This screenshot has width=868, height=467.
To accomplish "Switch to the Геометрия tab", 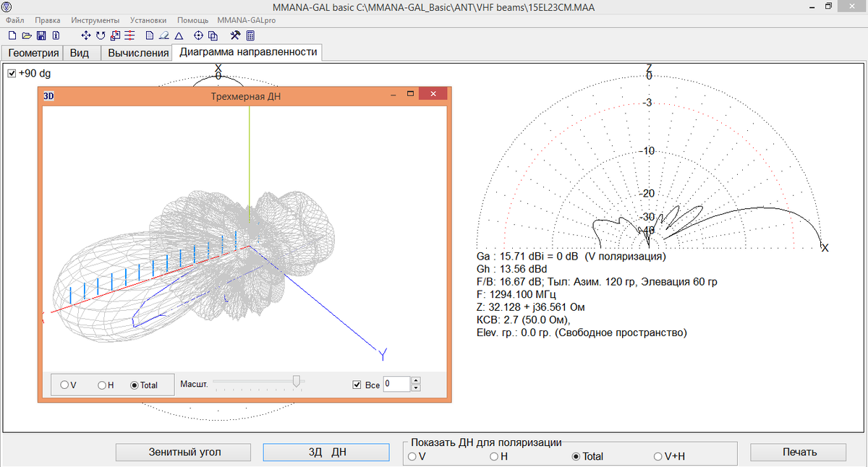I will coord(33,53).
